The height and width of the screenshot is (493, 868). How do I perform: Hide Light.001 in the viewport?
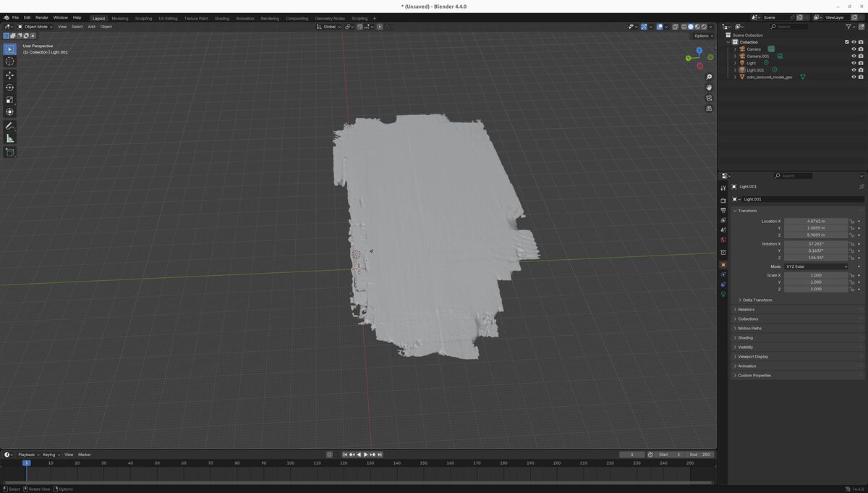point(854,69)
